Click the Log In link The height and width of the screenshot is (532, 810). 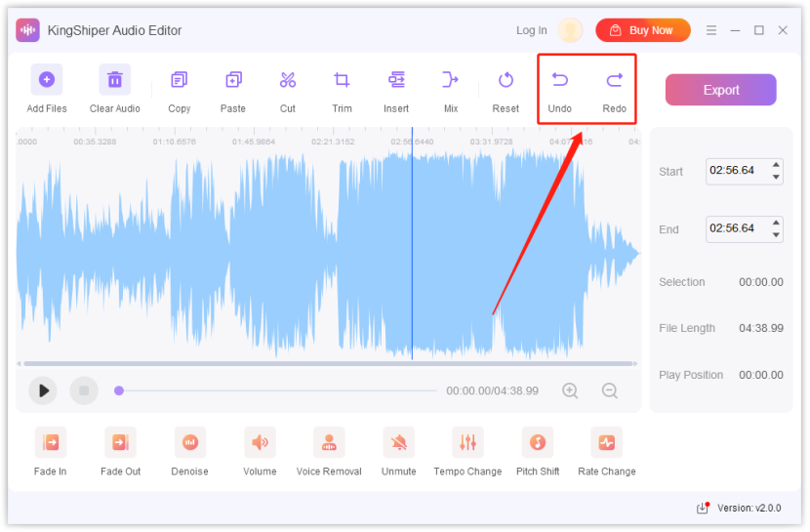click(x=532, y=30)
